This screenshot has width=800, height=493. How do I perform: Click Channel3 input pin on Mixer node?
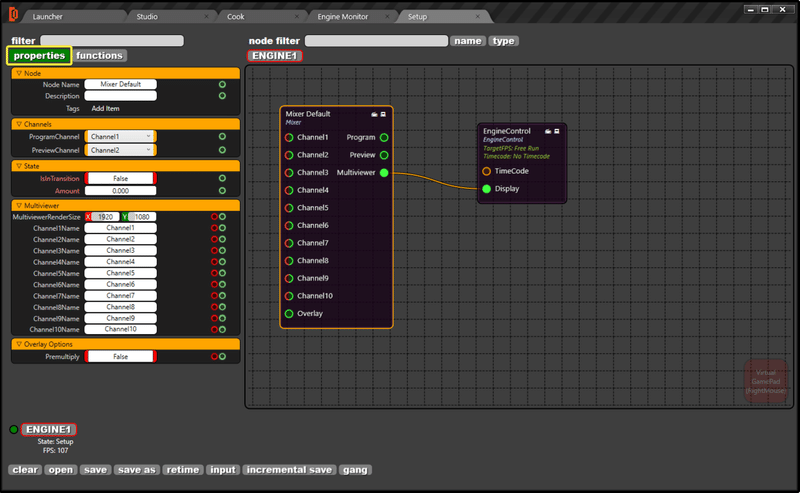pyautogui.click(x=289, y=172)
